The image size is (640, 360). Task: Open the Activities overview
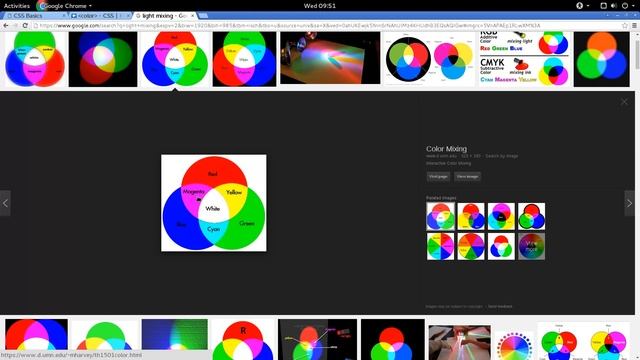point(17,6)
